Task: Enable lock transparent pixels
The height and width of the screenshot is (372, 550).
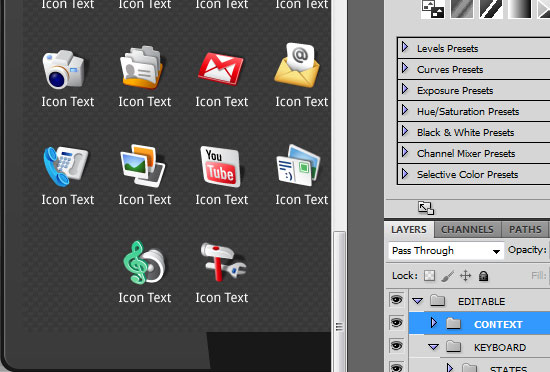Action: coord(429,276)
